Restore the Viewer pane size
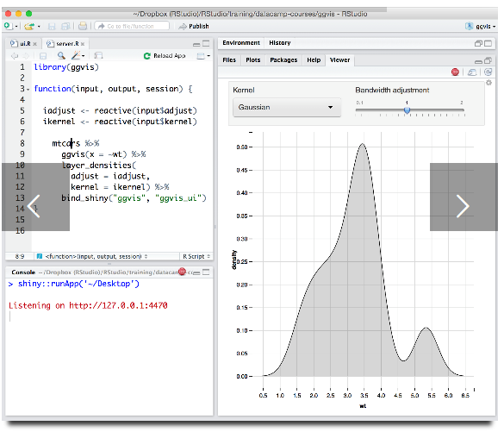 (488, 60)
